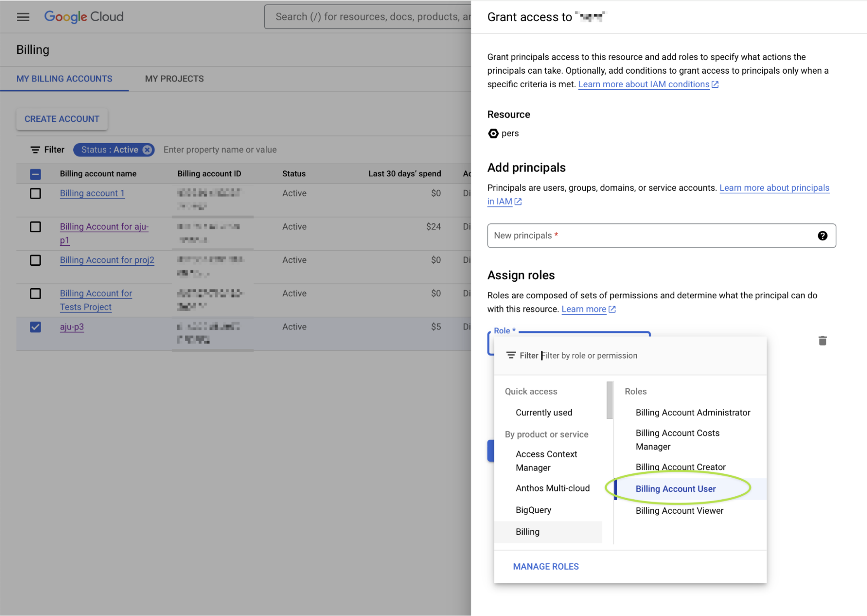Open aju-p3 billing account link
This screenshot has height=616, width=867.
tap(72, 327)
